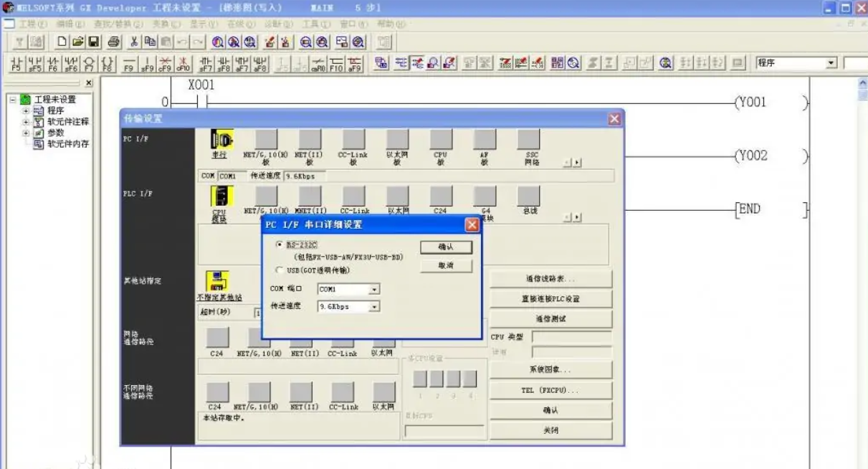The width and height of the screenshot is (868, 469).
Task: Draw horizontal line F9
Action: point(129,64)
